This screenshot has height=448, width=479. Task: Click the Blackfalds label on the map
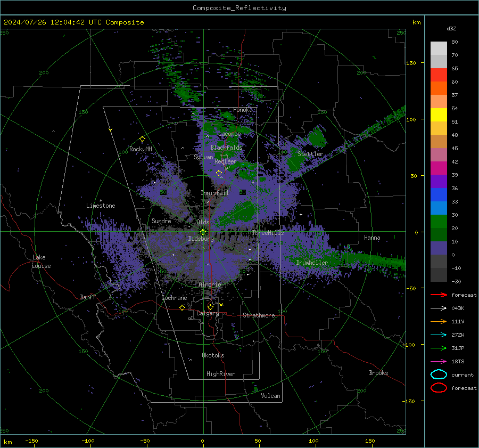coord(226,148)
